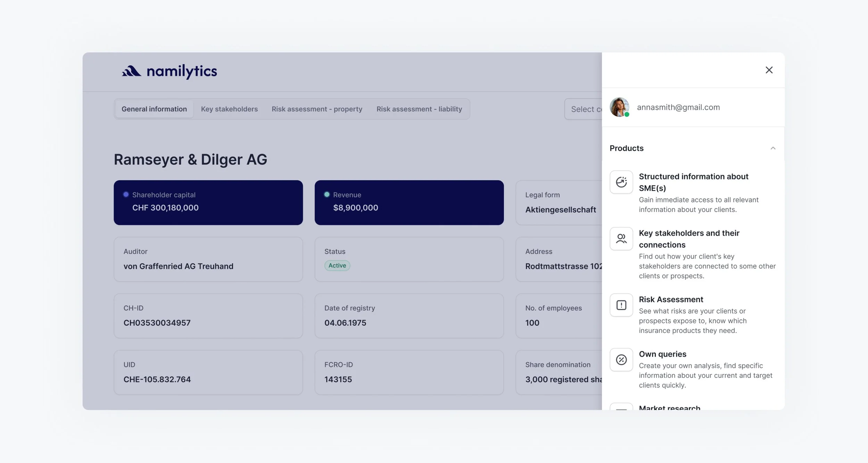Click the Structured information about SME(s) icon
The height and width of the screenshot is (463, 868).
[621, 182]
